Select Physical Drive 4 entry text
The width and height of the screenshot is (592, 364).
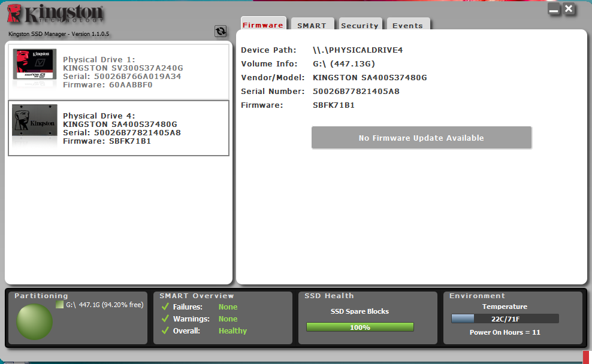99,116
